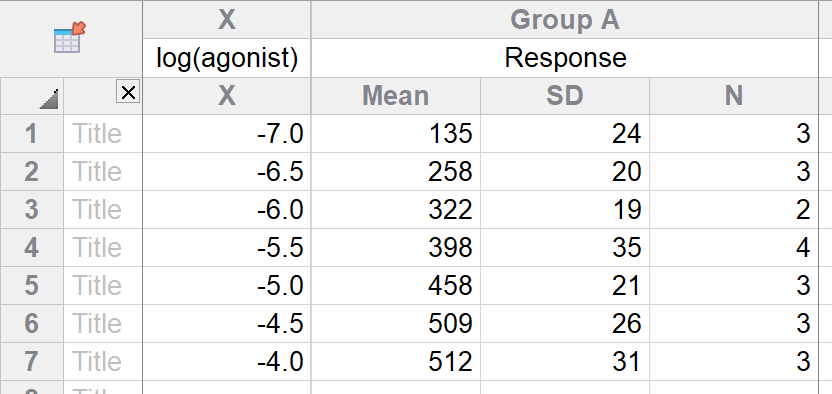Click the cell containing -6.0
The width and height of the screenshot is (832, 394).
tap(227, 210)
